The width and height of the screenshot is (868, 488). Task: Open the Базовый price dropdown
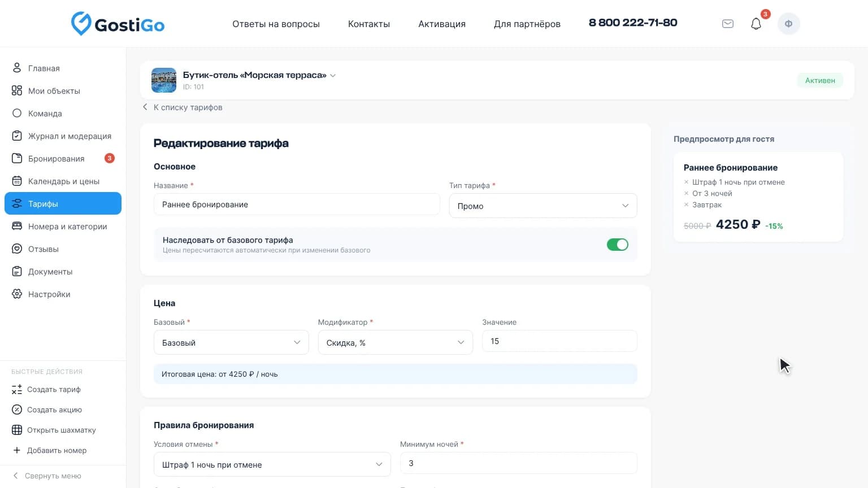pyautogui.click(x=231, y=342)
